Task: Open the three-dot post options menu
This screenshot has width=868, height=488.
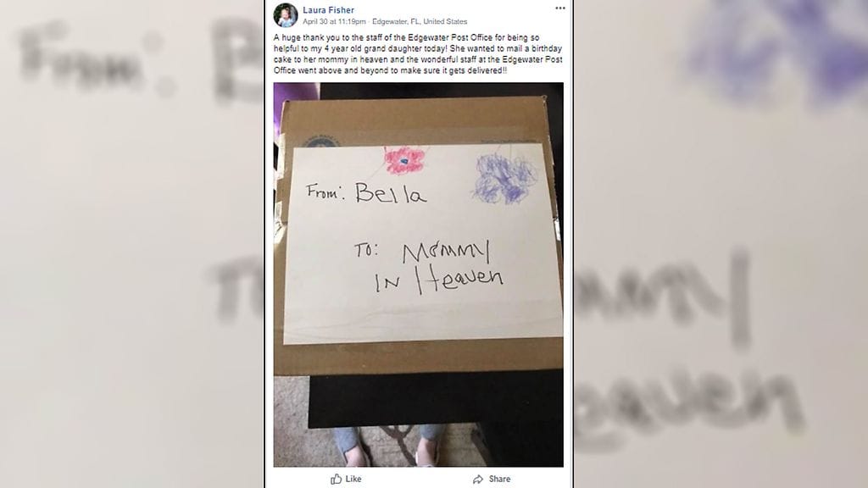Action: (x=560, y=8)
